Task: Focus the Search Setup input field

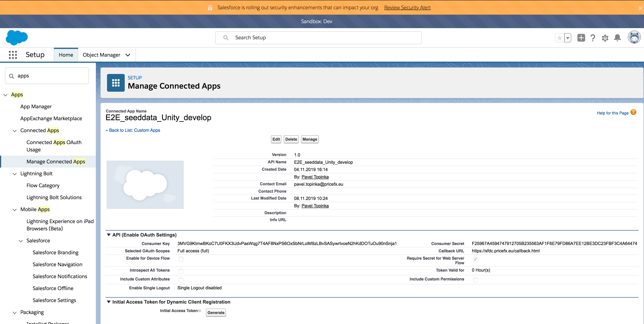Action: (x=318, y=38)
